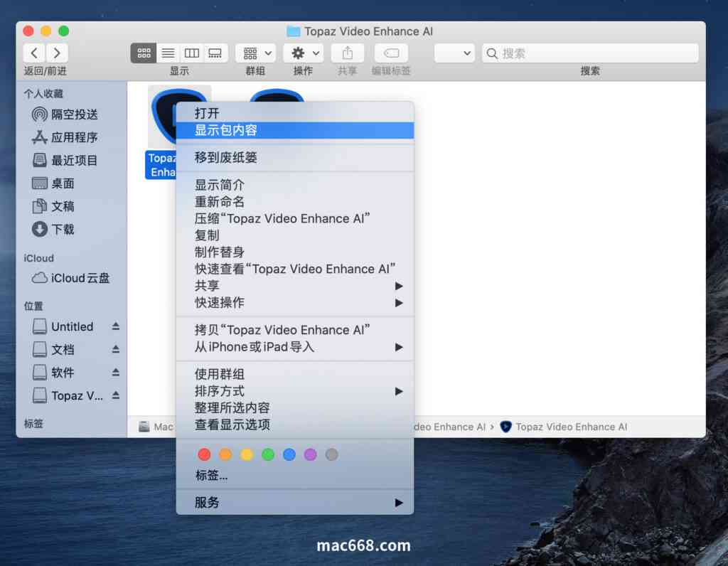Select the 软件 volume in sidebar
This screenshot has width=728, height=566.
click(53, 373)
